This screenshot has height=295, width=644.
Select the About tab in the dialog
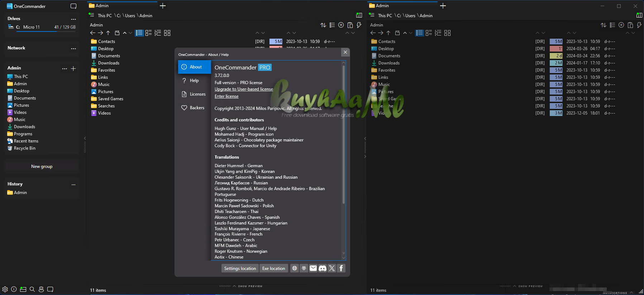pos(195,67)
